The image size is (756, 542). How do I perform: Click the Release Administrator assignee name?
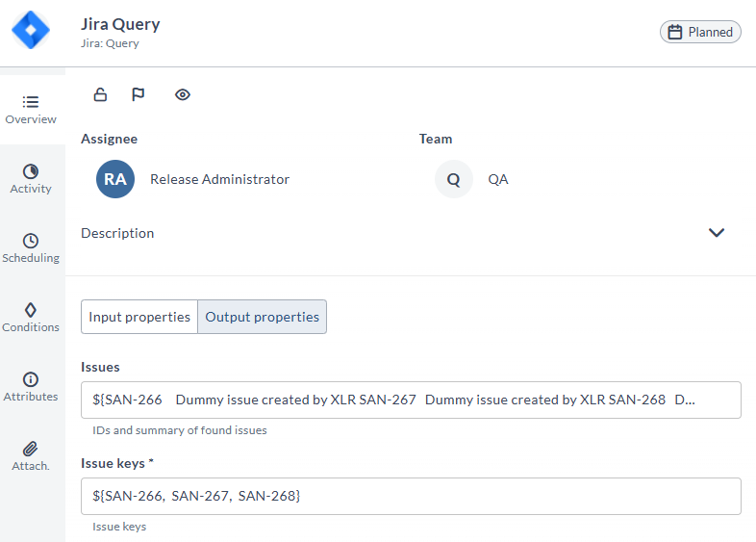[x=220, y=179]
